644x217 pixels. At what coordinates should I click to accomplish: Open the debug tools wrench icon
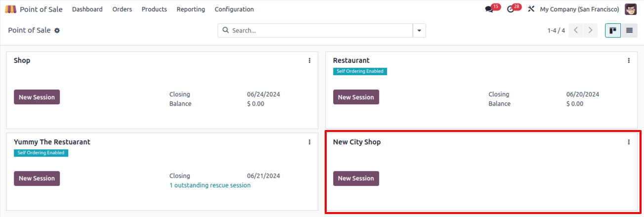click(x=531, y=9)
